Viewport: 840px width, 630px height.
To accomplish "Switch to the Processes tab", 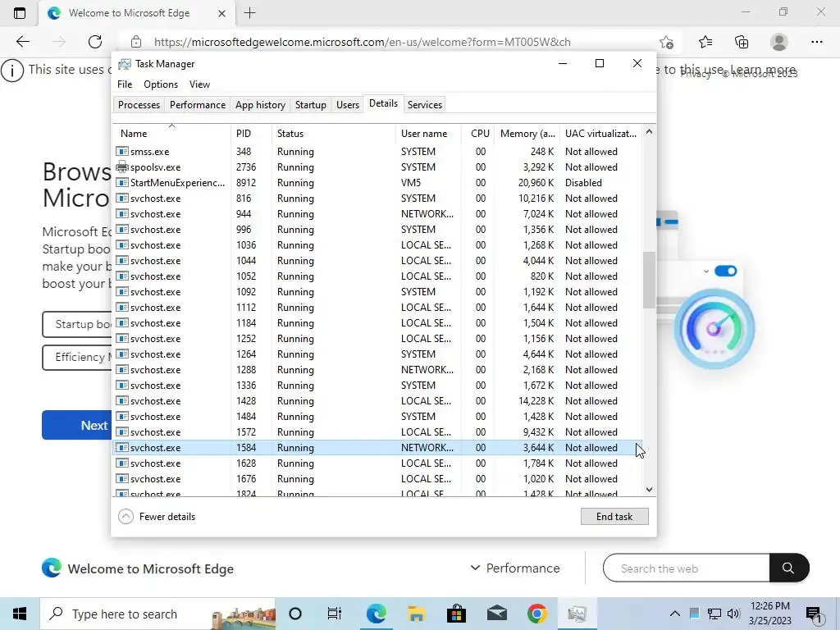I will (x=139, y=104).
